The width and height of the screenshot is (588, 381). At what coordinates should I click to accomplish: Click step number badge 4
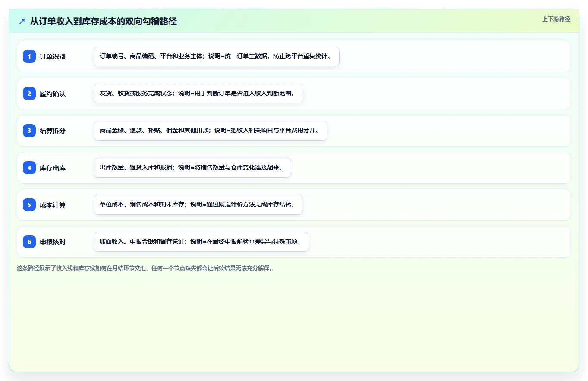pos(29,168)
